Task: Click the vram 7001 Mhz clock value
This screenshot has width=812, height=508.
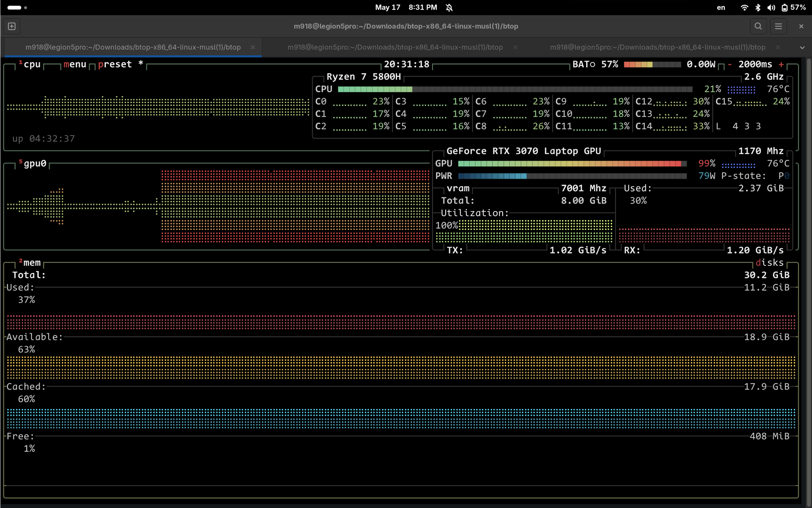Action: coord(584,189)
